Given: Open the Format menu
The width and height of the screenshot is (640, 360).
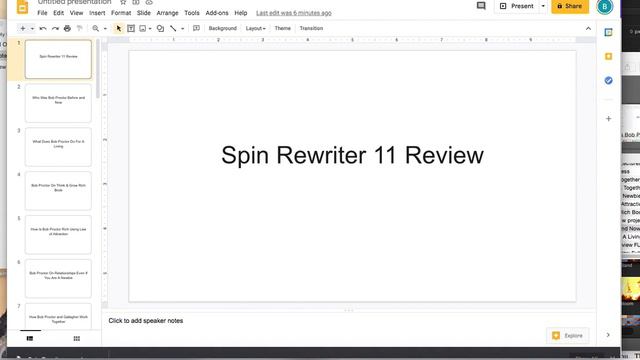Looking at the screenshot, I should (121, 13).
